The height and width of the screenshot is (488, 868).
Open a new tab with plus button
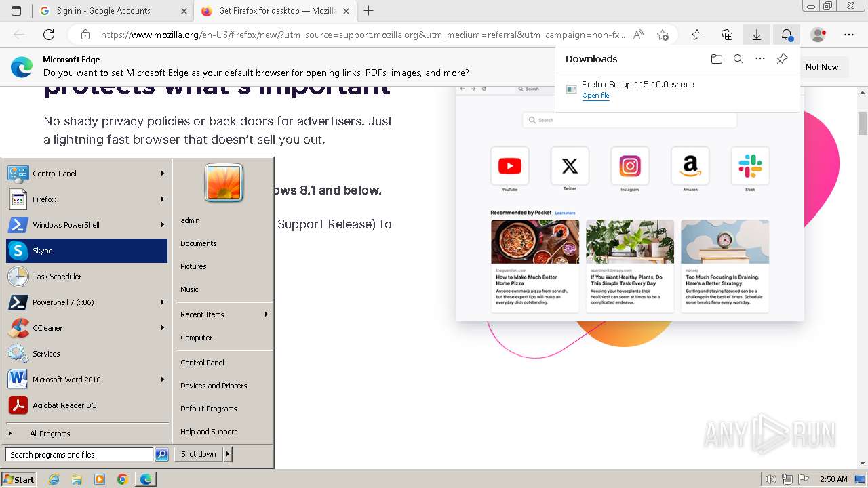click(x=369, y=11)
